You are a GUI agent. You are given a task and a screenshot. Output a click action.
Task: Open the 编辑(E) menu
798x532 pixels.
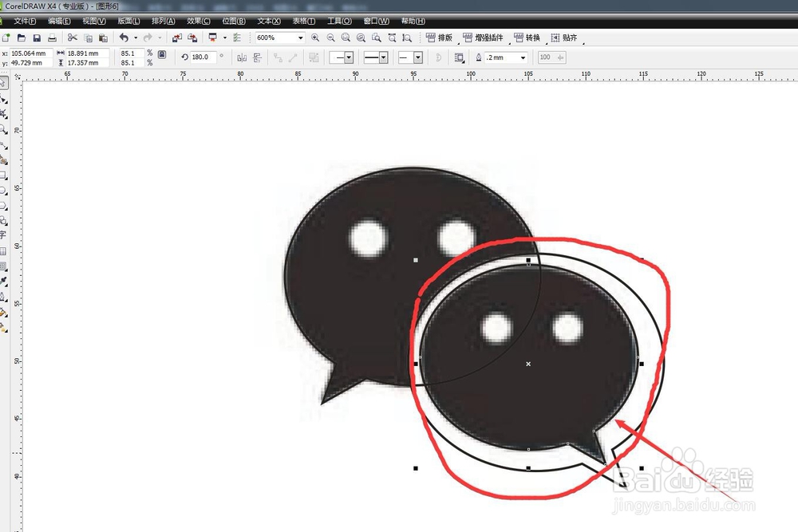click(59, 21)
